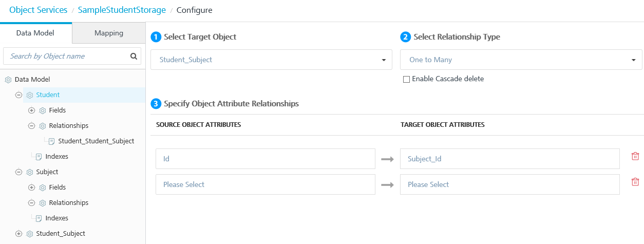Open the Select Target Object dropdown

[271, 60]
